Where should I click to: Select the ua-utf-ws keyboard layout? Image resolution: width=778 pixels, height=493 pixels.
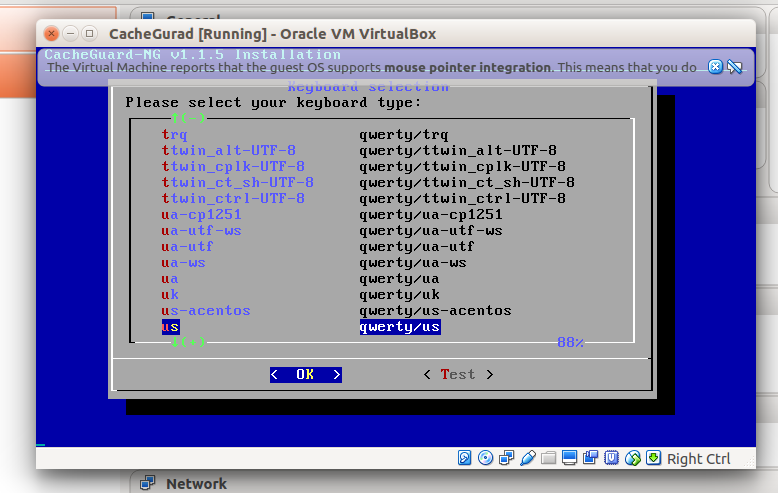click(x=201, y=230)
